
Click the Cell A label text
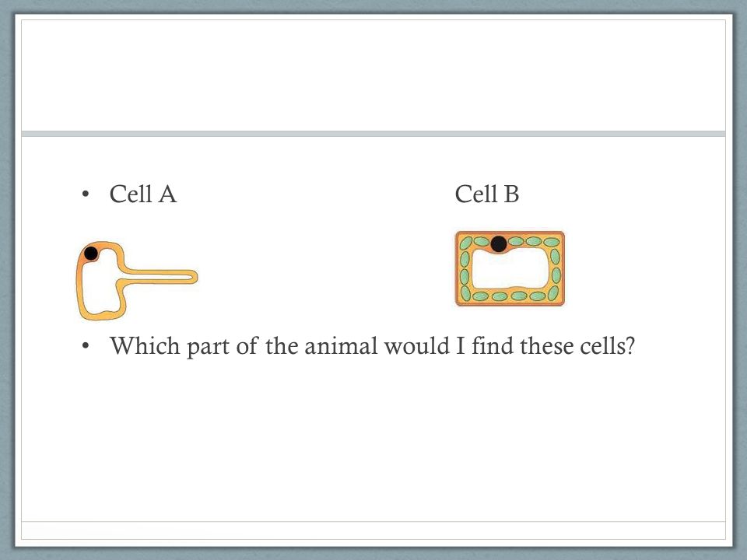(x=143, y=194)
